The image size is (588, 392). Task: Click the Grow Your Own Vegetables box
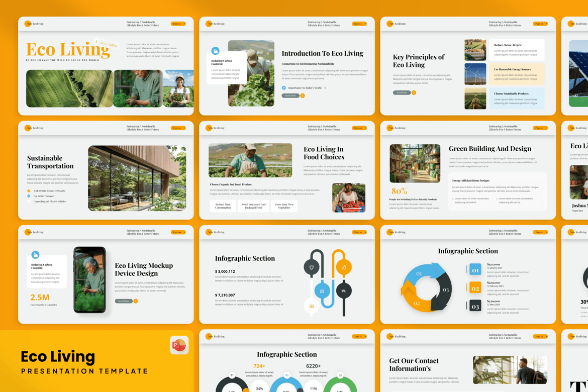[284, 206]
